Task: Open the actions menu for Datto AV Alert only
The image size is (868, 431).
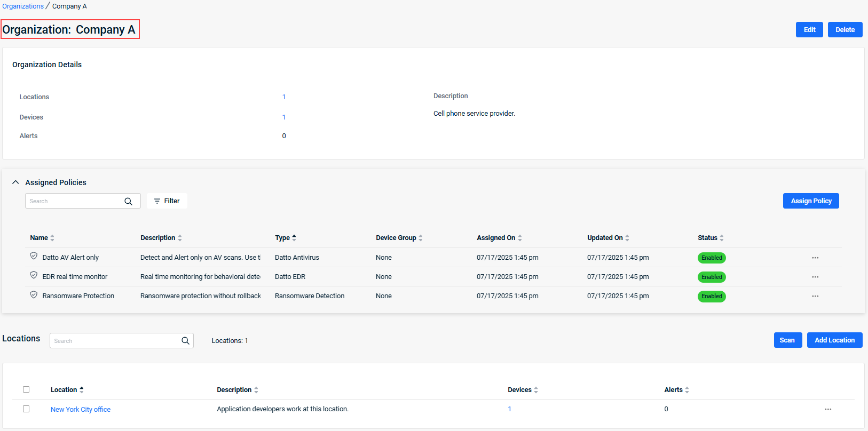Action: click(815, 258)
